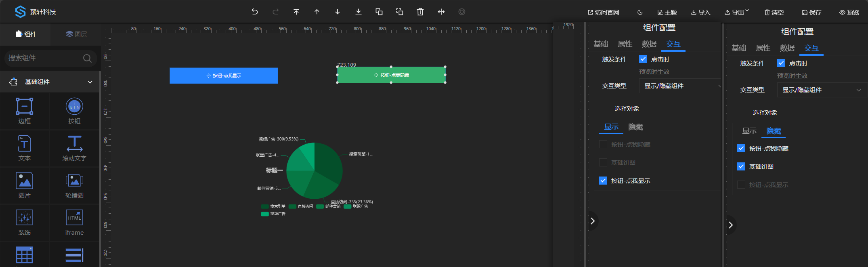Click the search magnifier icon
This screenshot has width=868, height=267.
coord(87,58)
